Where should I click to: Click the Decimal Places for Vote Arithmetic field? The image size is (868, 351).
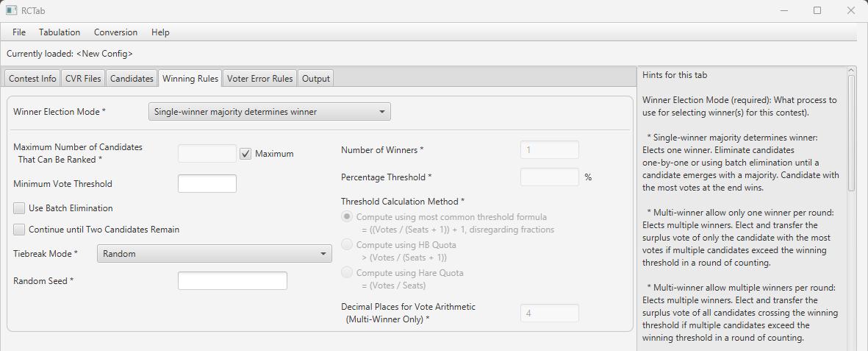pyautogui.click(x=550, y=313)
